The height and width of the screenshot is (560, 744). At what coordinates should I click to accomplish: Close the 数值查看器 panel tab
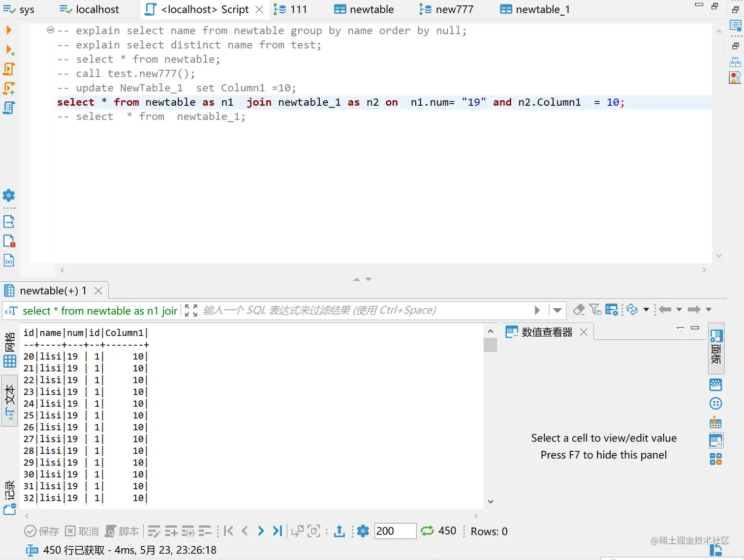[x=584, y=332]
